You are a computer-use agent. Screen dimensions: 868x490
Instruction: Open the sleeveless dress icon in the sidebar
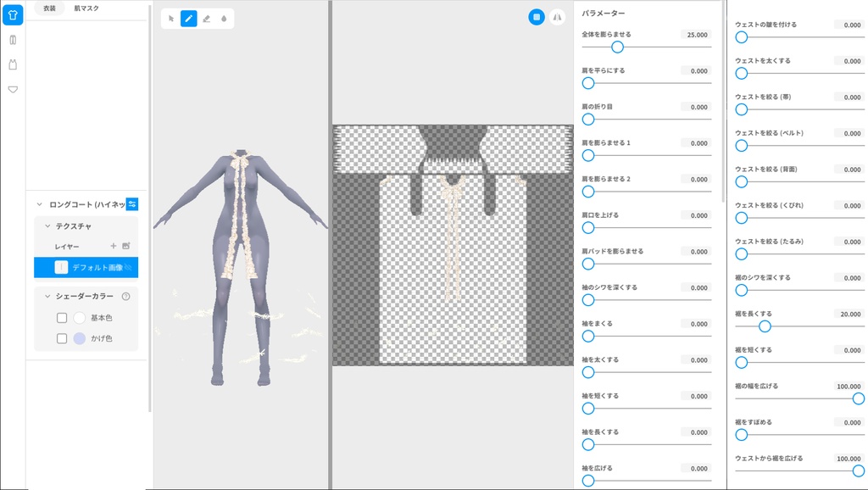pos(13,64)
